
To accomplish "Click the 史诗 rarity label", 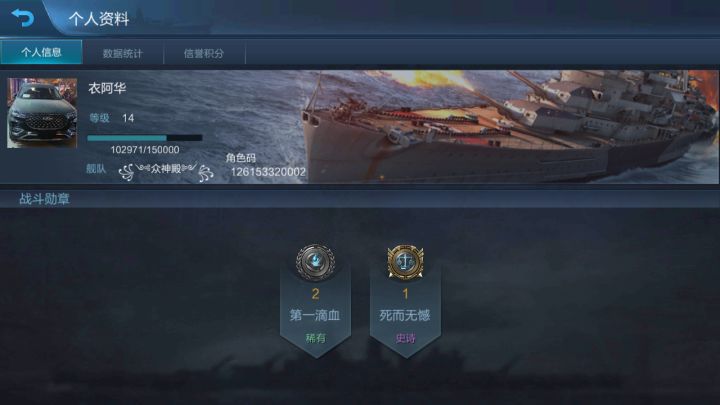I will [x=405, y=338].
